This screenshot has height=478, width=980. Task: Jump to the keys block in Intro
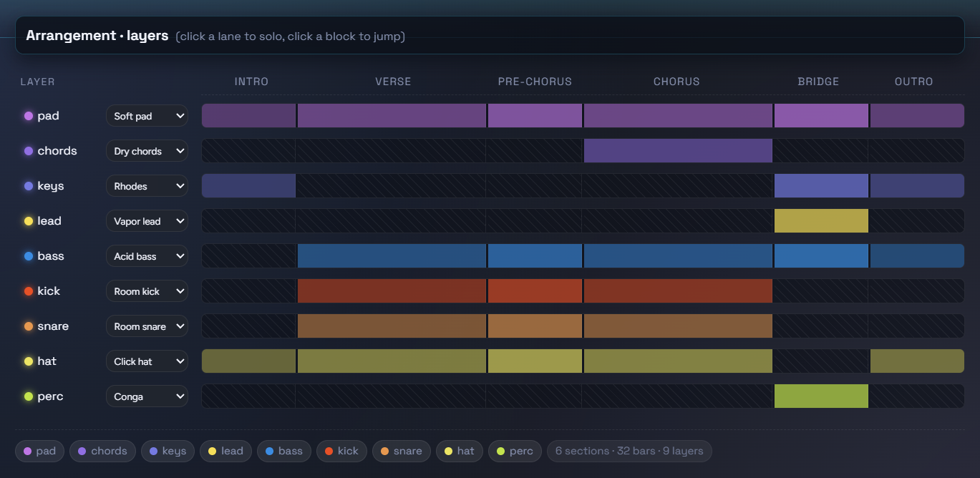tap(248, 186)
